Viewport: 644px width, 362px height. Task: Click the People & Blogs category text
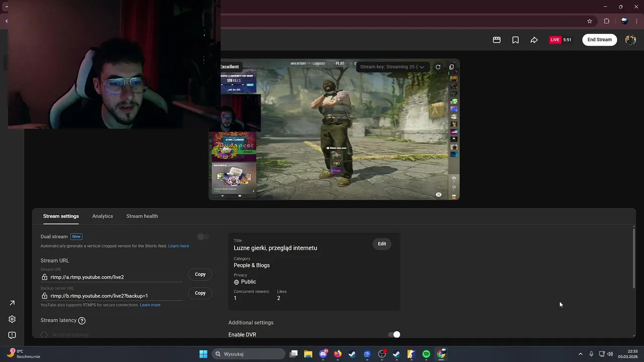252,265
